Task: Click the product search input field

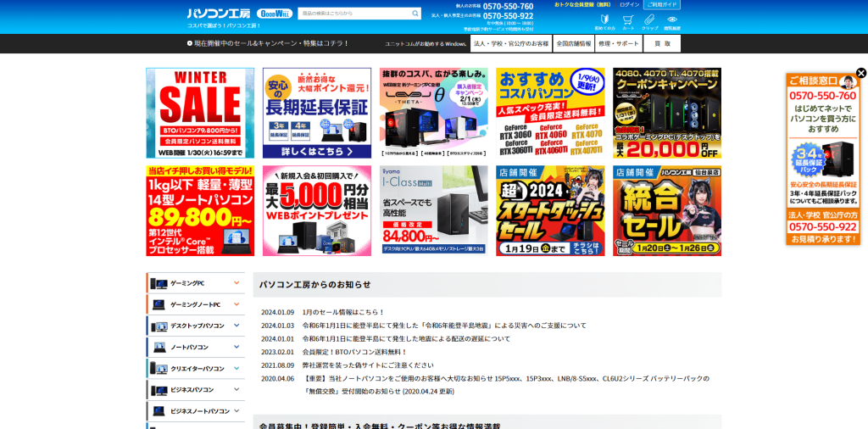Action: [x=353, y=14]
